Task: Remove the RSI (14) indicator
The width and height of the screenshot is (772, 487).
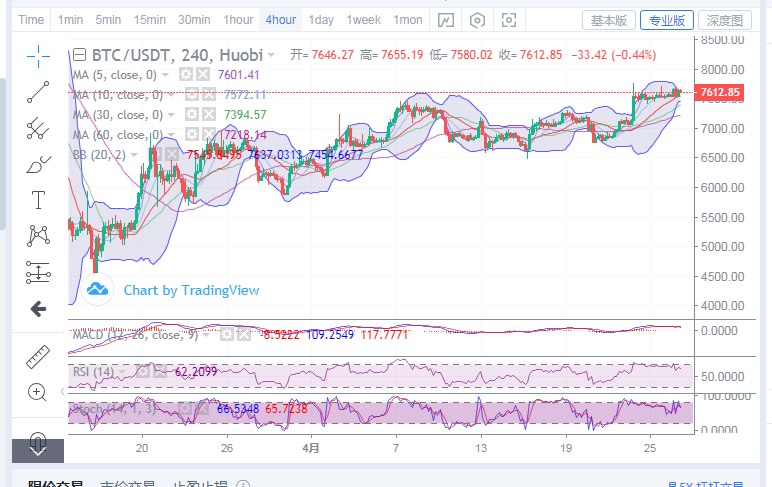Action: click(x=160, y=371)
